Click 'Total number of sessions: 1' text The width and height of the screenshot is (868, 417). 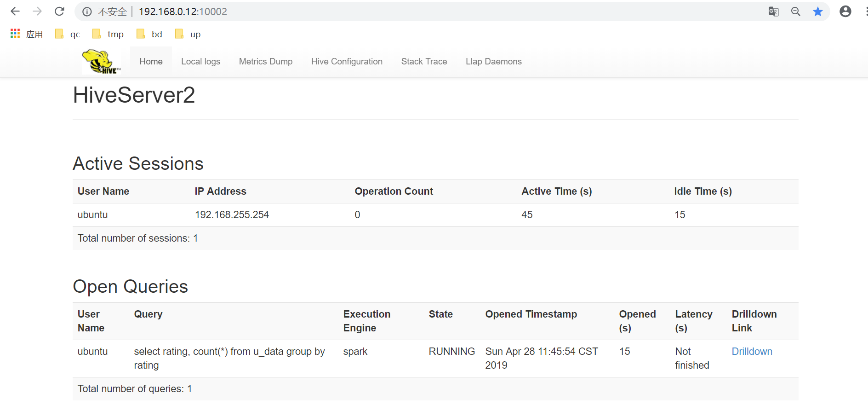click(x=137, y=238)
